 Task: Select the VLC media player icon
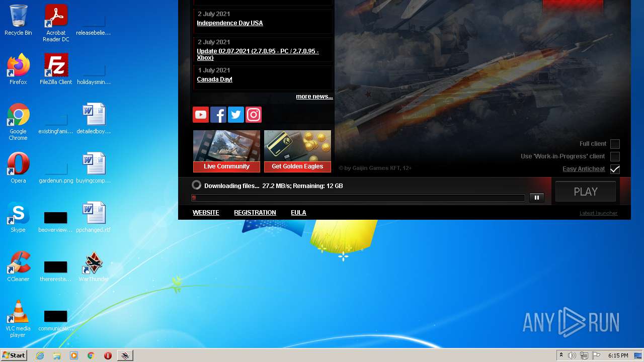pos(18,319)
